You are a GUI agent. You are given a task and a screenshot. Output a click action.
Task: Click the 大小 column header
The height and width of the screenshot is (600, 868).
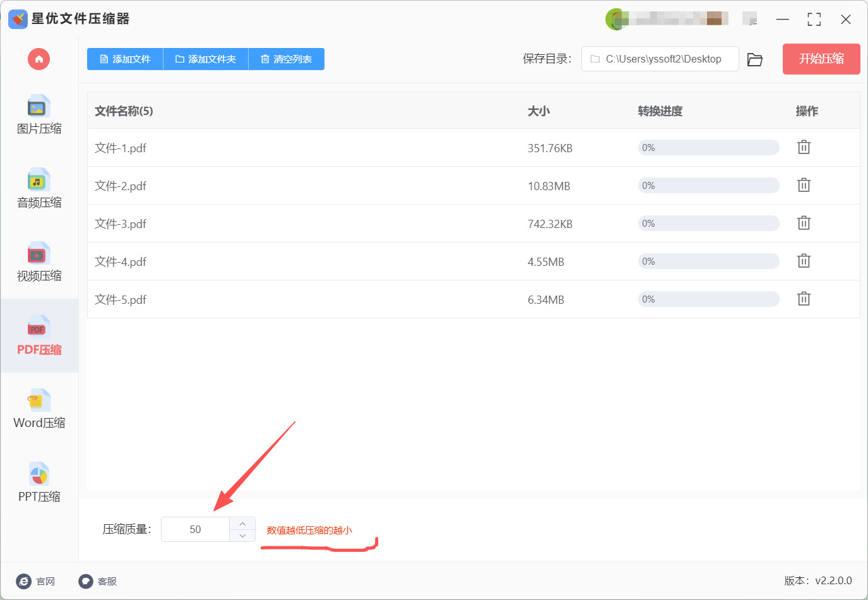point(538,111)
